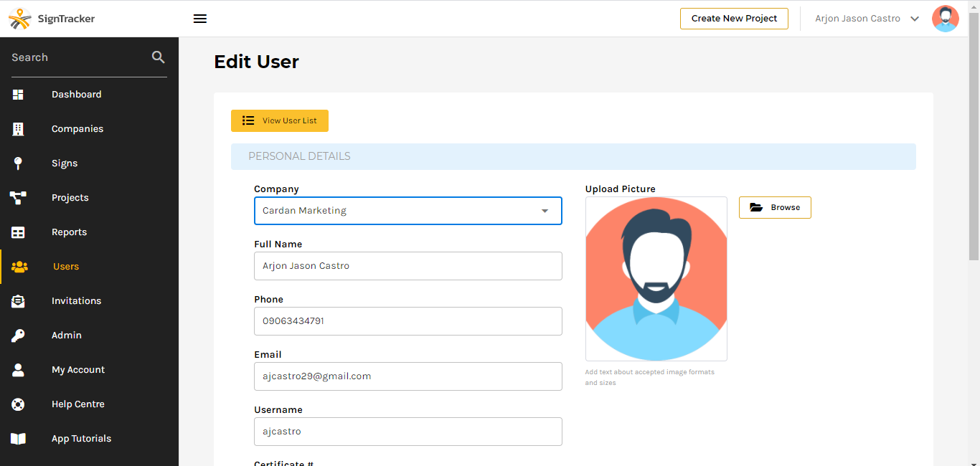Focus the Phone input field
The height and width of the screenshot is (466, 980).
click(x=408, y=321)
